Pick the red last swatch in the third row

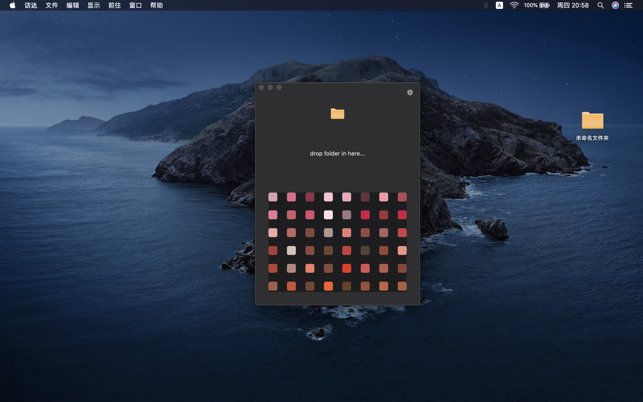402,233
